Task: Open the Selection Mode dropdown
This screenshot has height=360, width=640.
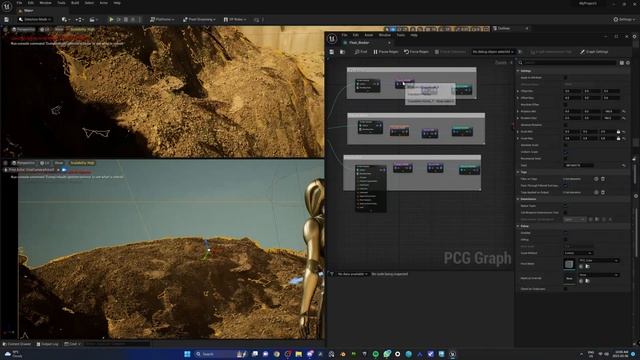Action: (35, 19)
